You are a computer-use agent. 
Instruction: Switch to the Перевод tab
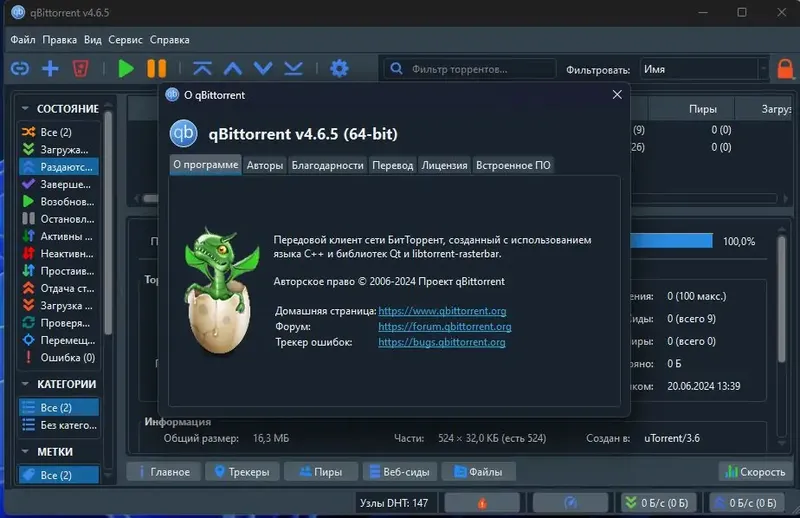pyautogui.click(x=393, y=165)
